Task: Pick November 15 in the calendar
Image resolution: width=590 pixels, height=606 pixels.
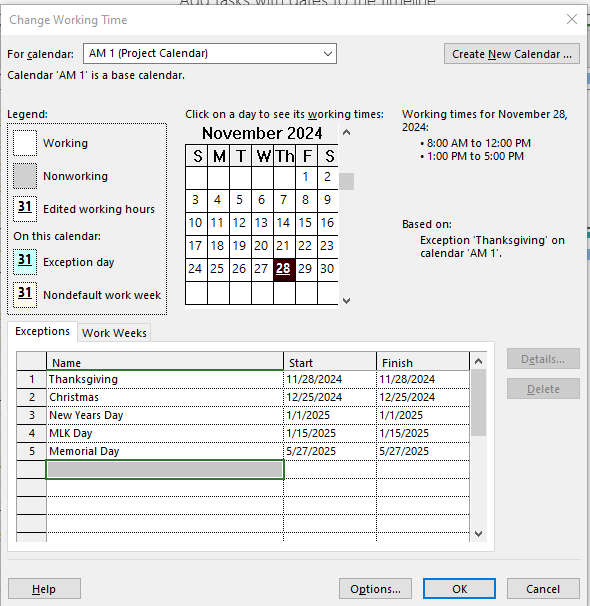Action: [x=306, y=223]
